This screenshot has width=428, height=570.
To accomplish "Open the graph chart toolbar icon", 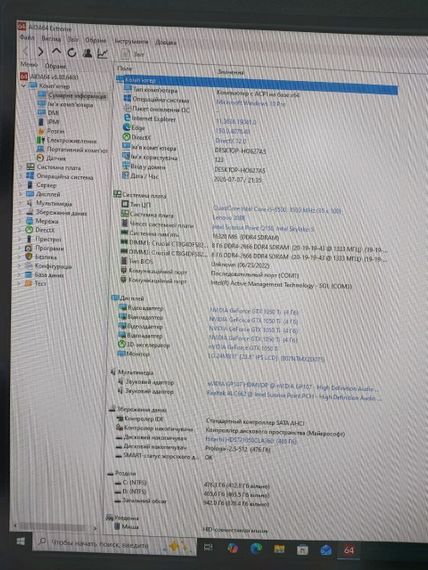I will click(103, 53).
